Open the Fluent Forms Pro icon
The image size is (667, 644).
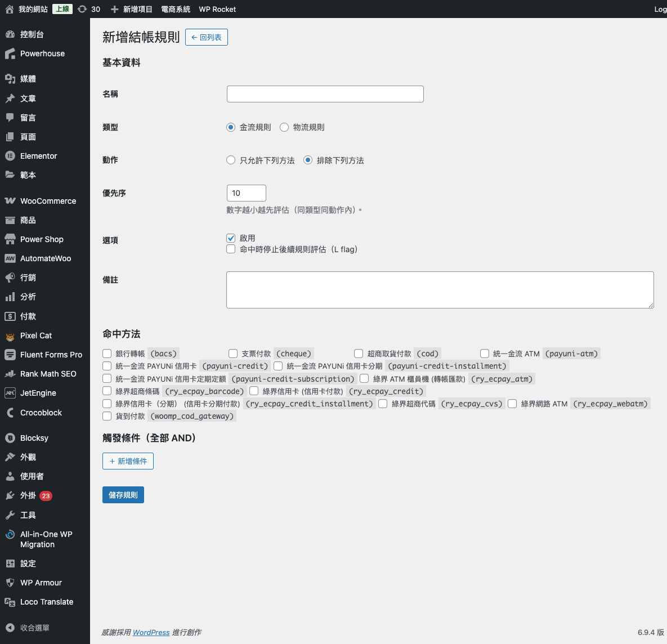(x=10, y=354)
